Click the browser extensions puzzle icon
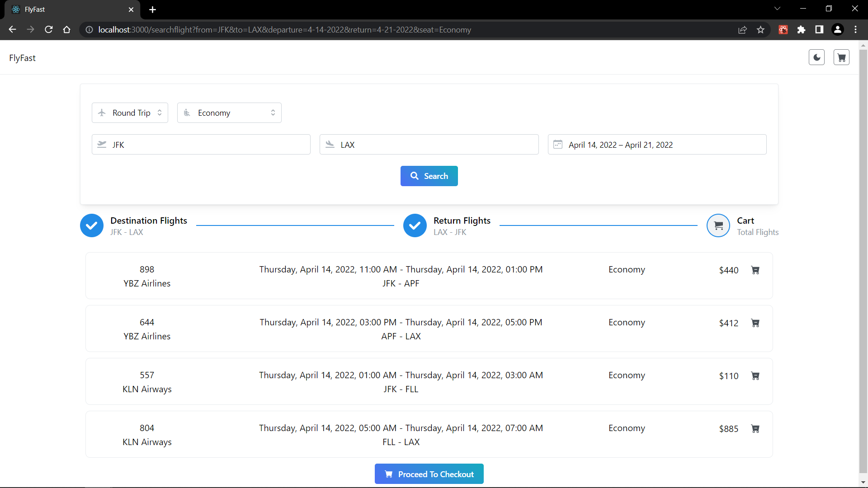 (801, 30)
